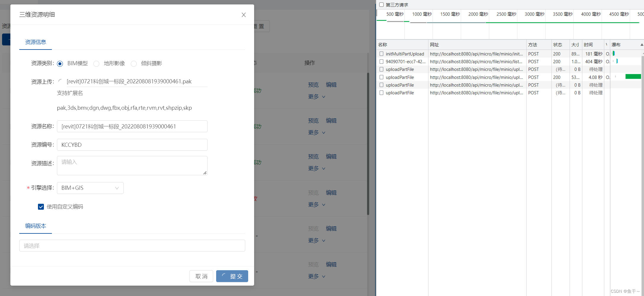Expand 更多 dropdown in second table row

tap(317, 133)
